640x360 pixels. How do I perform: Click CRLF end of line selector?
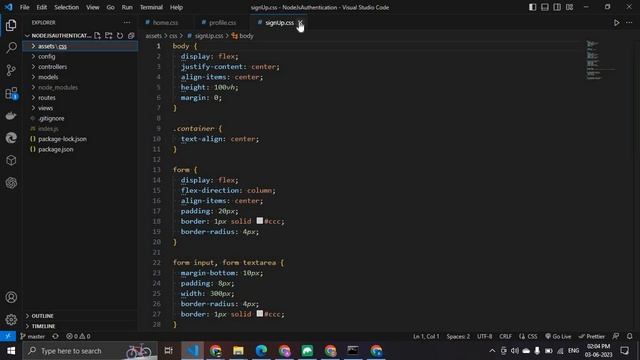pyautogui.click(x=505, y=336)
